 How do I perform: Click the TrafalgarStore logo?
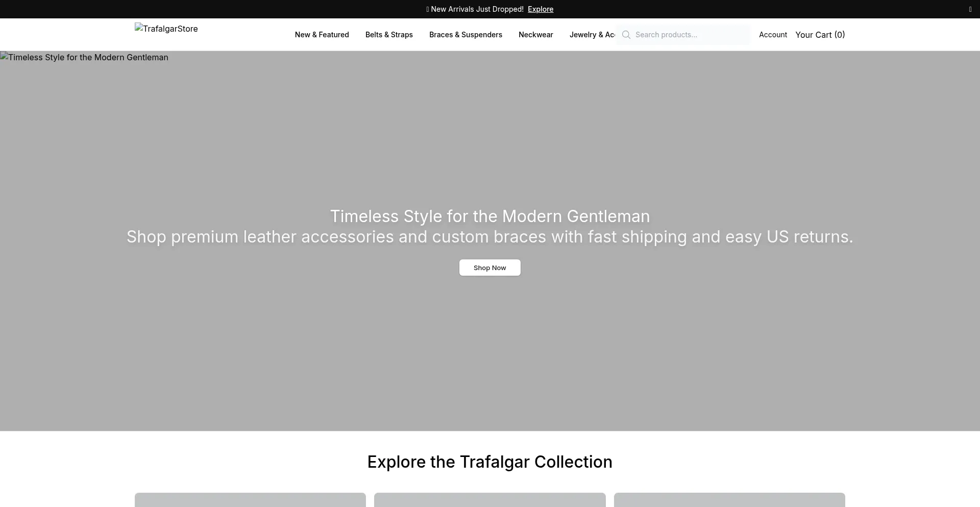point(166,29)
